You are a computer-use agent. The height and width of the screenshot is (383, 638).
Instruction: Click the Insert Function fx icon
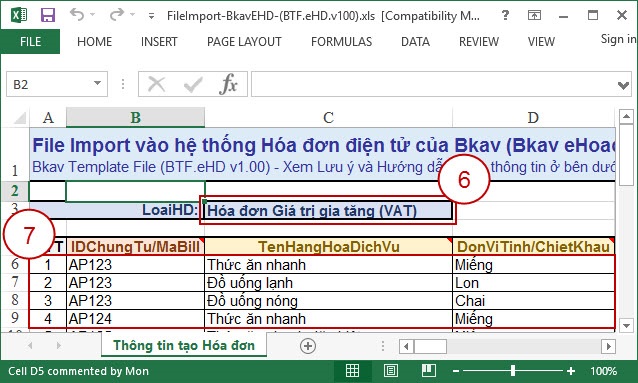[229, 84]
